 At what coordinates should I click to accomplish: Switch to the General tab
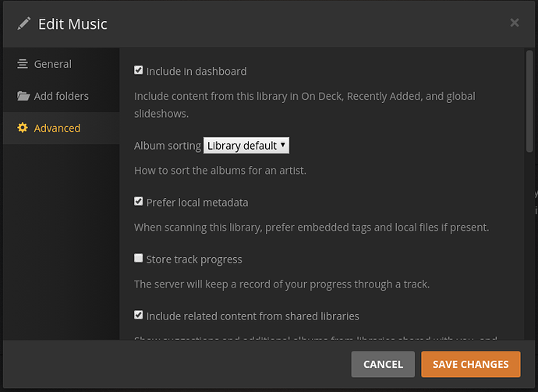(x=52, y=64)
